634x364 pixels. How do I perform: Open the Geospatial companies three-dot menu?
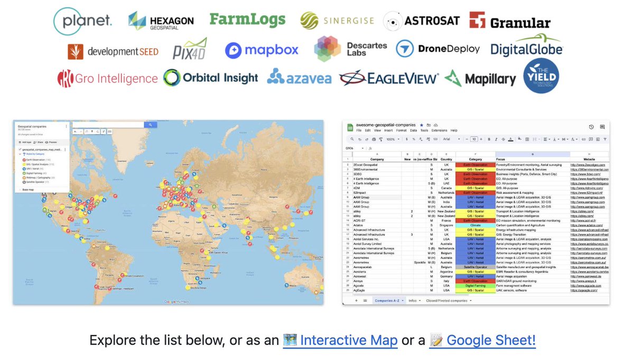pyautogui.click(x=66, y=126)
